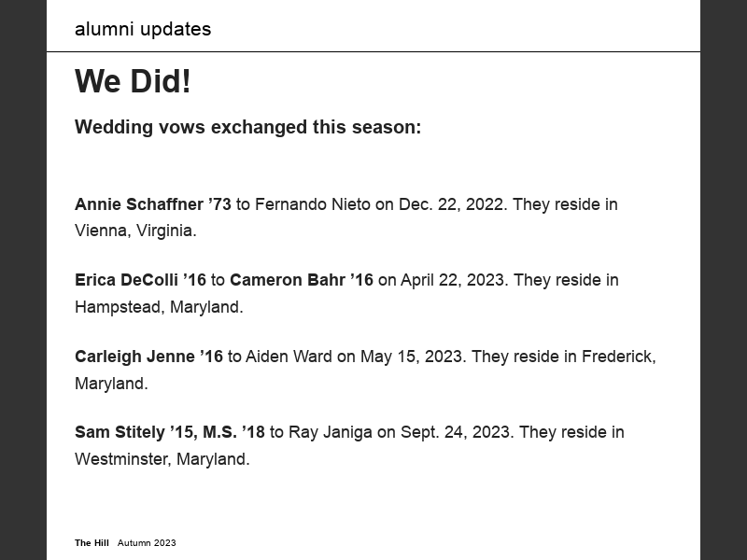Click the name Cameron Bahr '16
Screen dimensions: 747x560
301,280
